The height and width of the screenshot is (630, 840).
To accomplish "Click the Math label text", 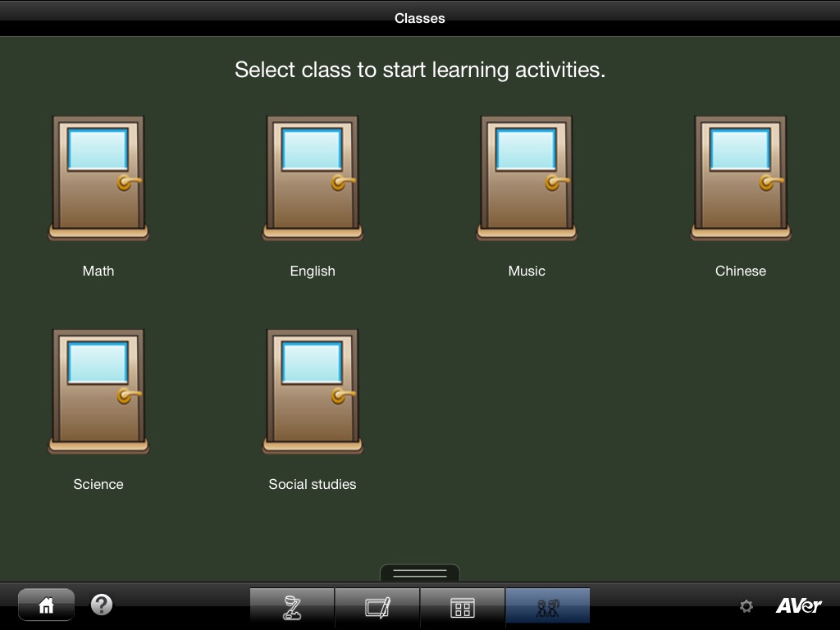I will coord(98,271).
